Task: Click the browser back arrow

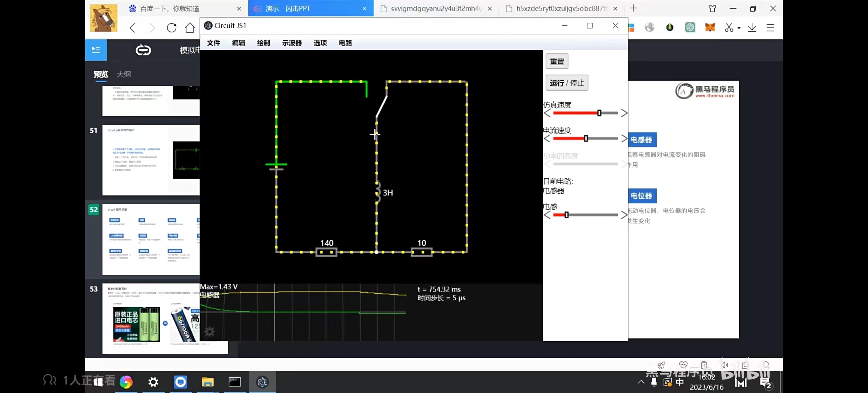Action: (x=133, y=28)
